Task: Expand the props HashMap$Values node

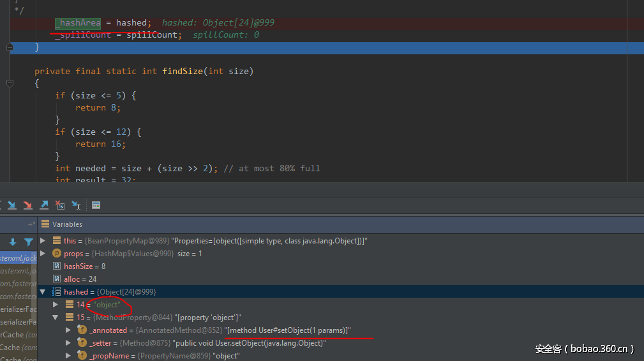Action: click(x=43, y=254)
